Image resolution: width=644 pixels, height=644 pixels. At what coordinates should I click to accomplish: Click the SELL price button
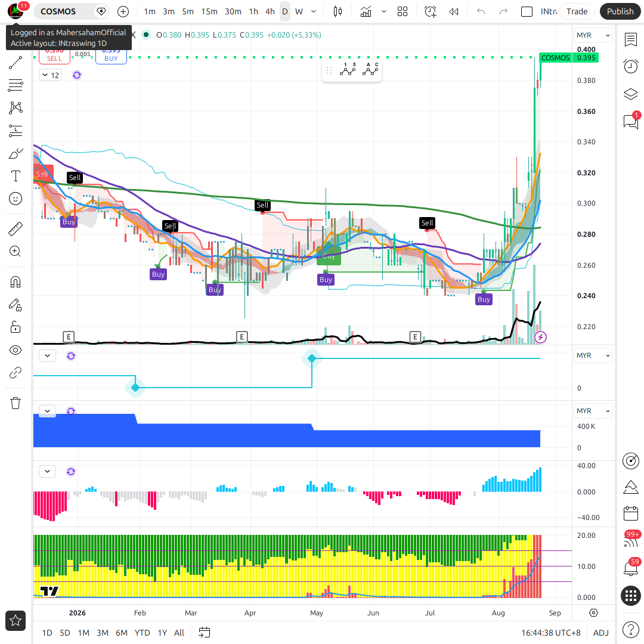click(54, 57)
